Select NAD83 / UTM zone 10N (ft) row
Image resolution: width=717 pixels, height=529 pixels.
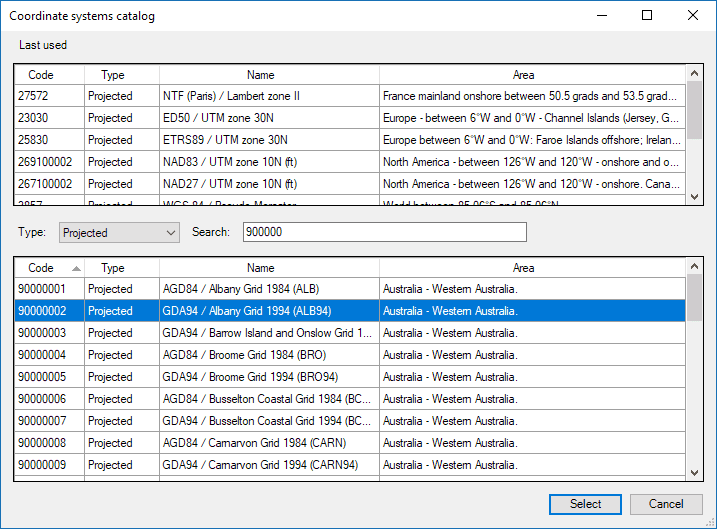[x=350, y=162]
